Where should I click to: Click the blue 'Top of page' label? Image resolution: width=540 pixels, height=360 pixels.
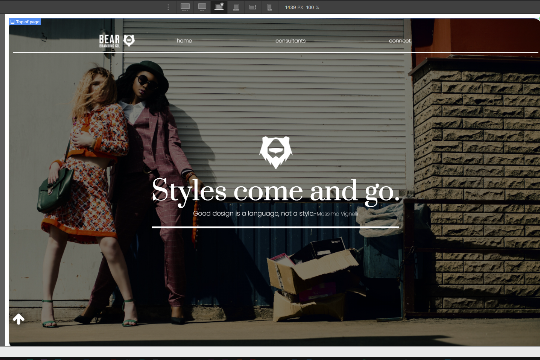coord(25,22)
